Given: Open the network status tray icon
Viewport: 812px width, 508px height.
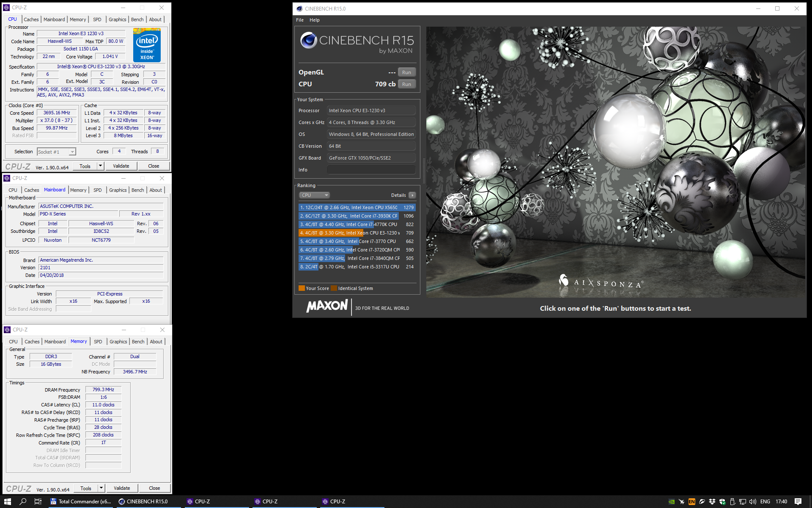Looking at the screenshot, I should pos(743,502).
